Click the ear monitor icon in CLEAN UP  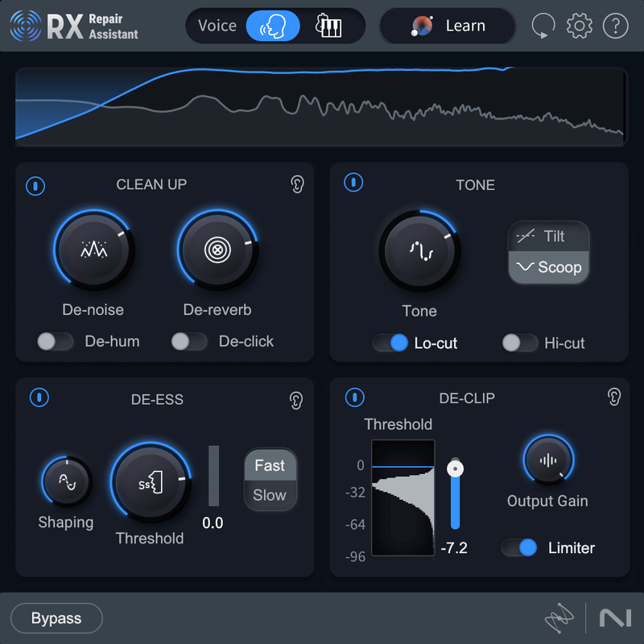tap(297, 184)
